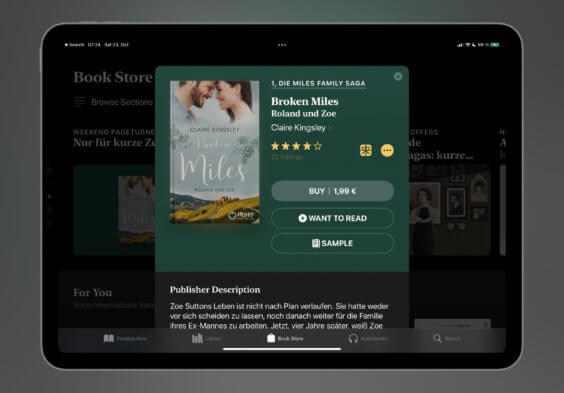Open author Claire Kingsley's page

click(301, 128)
